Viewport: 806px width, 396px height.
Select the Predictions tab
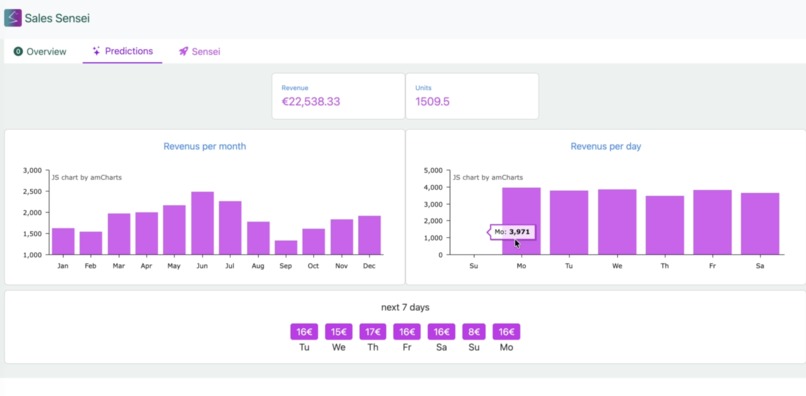(122, 51)
